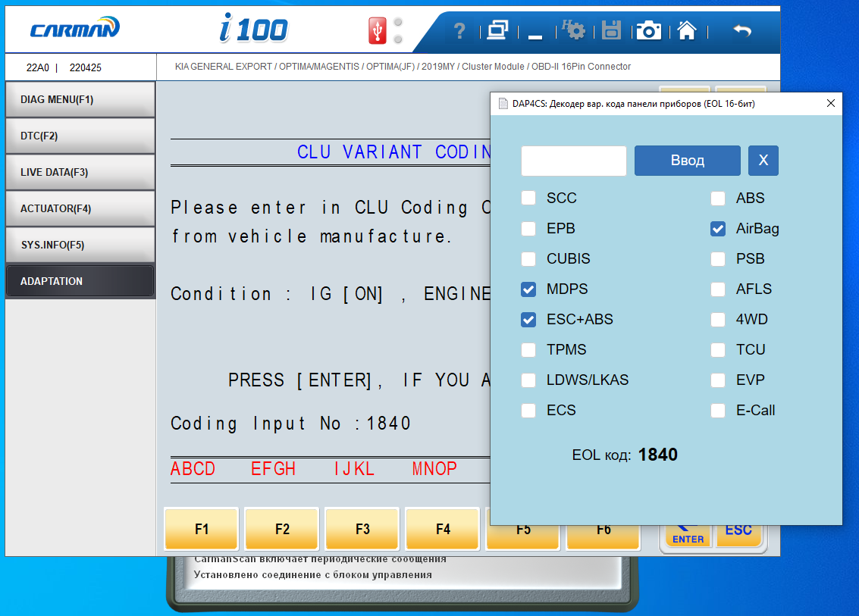Enable the EPB checkbox

[x=528, y=228]
